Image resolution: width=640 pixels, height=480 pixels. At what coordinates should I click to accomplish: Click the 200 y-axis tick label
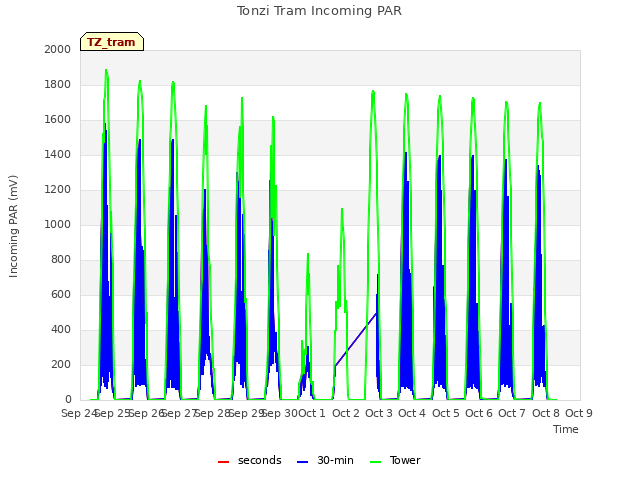pyautogui.click(x=61, y=365)
